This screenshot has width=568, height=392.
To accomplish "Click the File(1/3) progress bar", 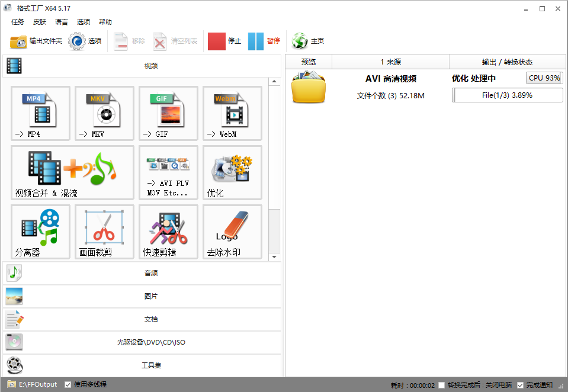I will coord(507,95).
